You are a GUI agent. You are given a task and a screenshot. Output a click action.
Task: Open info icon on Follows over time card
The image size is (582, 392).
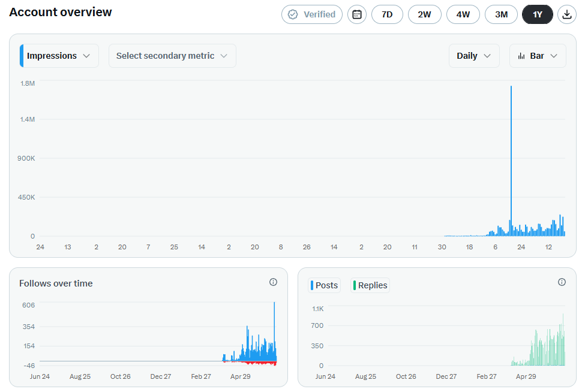[x=273, y=282]
